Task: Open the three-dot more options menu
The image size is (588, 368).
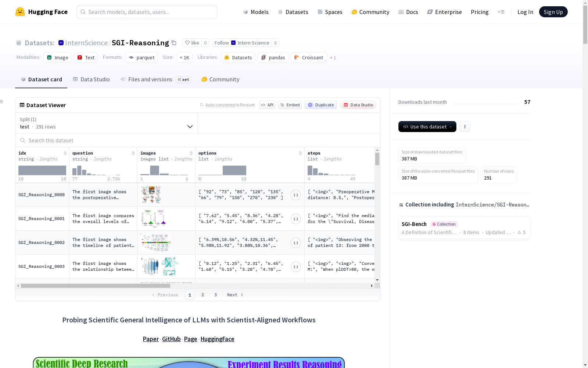Action: point(465,127)
